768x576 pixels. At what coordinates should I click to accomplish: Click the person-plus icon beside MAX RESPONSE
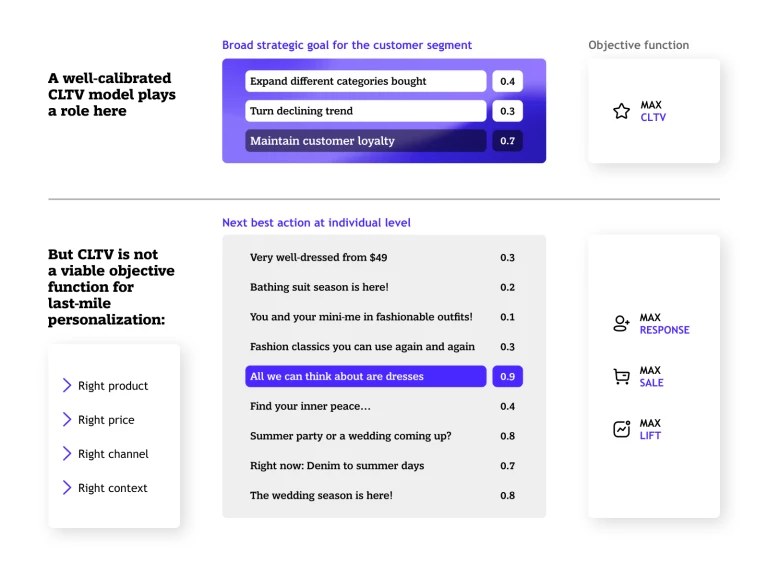pos(621,323)
